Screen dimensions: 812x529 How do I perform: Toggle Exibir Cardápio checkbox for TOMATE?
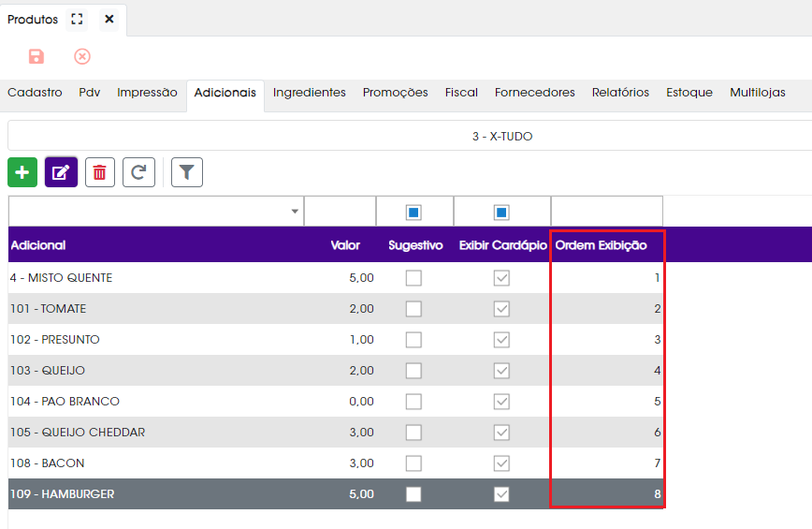501,309
